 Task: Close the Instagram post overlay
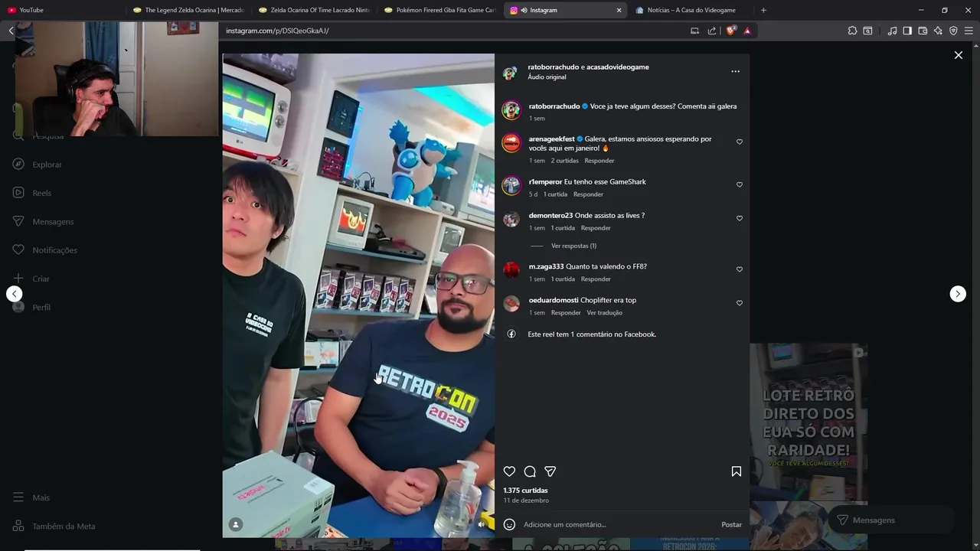[x=958, y=55]
